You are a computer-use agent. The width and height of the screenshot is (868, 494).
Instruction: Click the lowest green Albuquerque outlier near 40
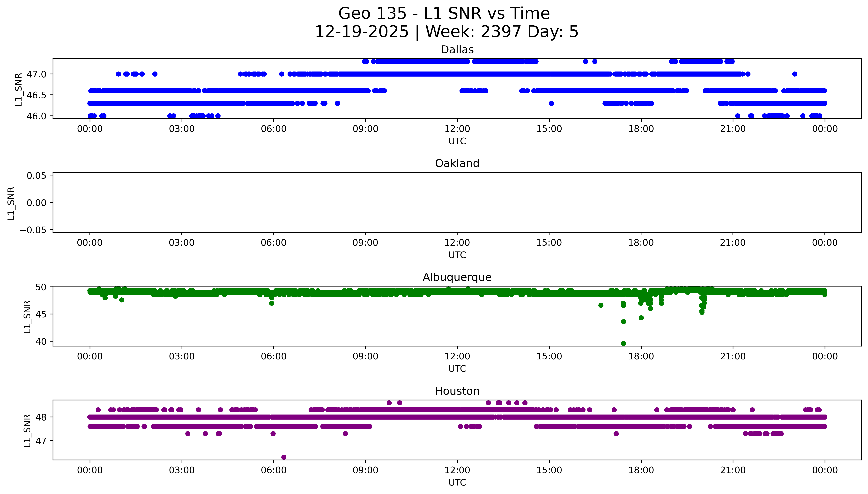coord(623,343)
